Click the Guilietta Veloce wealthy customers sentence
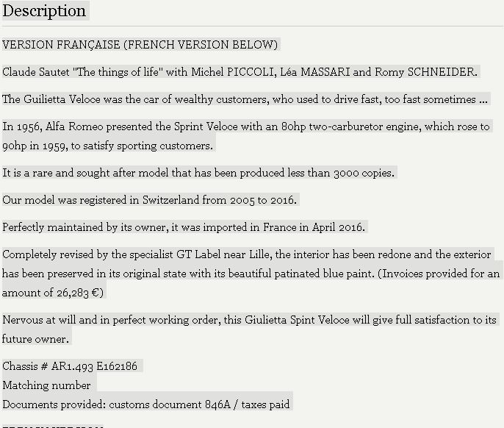 coord(245,99)
